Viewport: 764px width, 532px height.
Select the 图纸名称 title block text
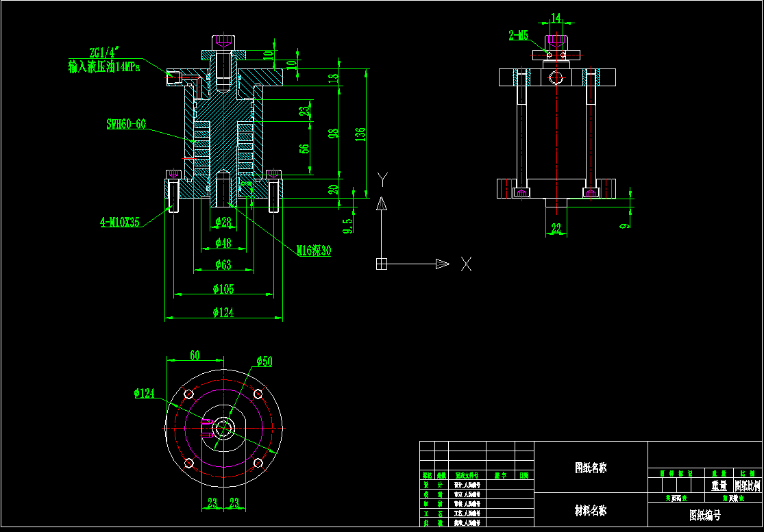(x=591, y=468)
